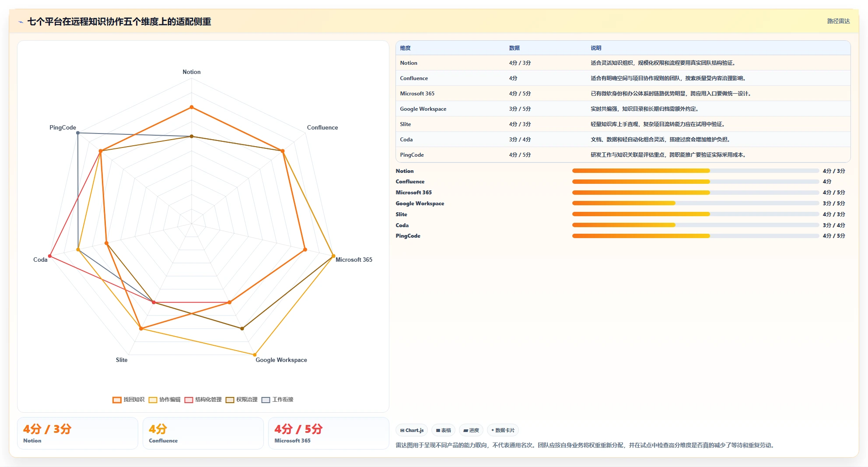Click the 4分 / 5分 value beside PingCode's progress bar
868x467 pixels.
(x=834, y=236)
